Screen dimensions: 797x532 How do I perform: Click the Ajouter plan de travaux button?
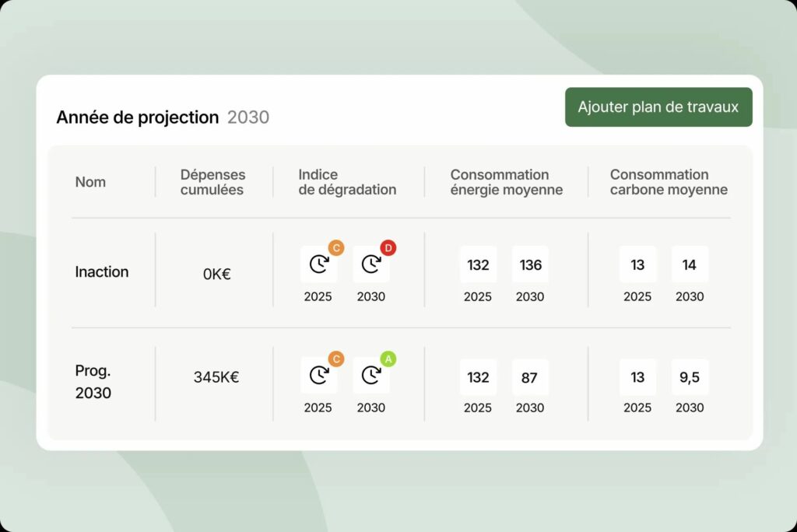tap(658, 107)
